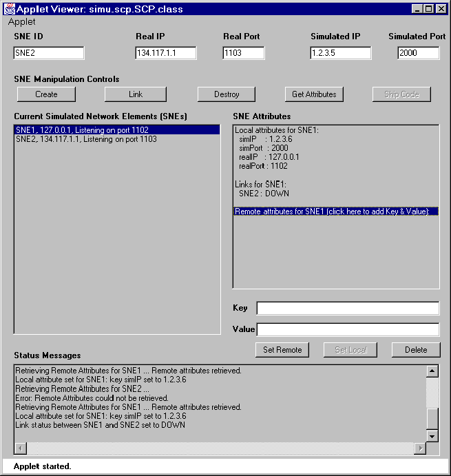
Task: Close the Applet Viewer window
Action: click(441, 9)
